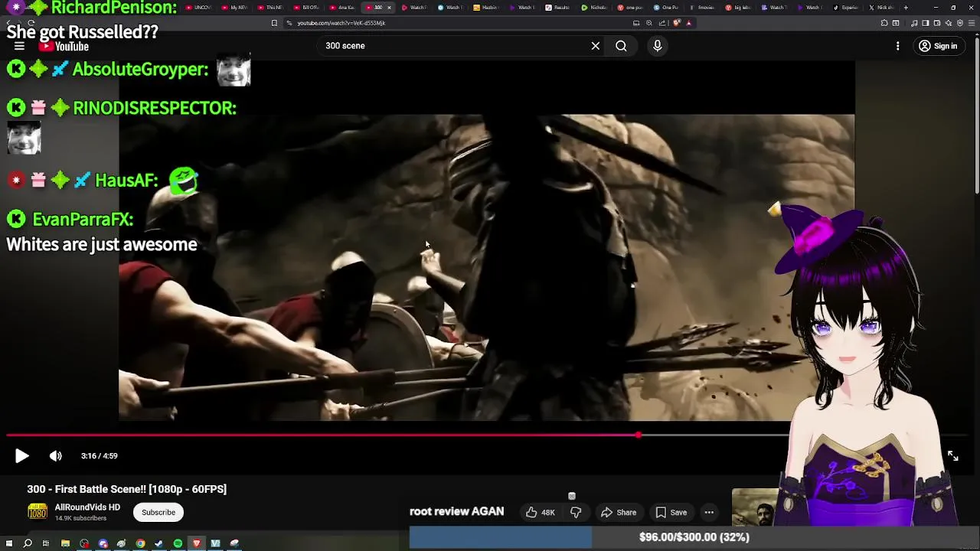Screen dimensions: 980x551
Task: Switch to the 'fmovies' browser tab
Action: [702, 8]
